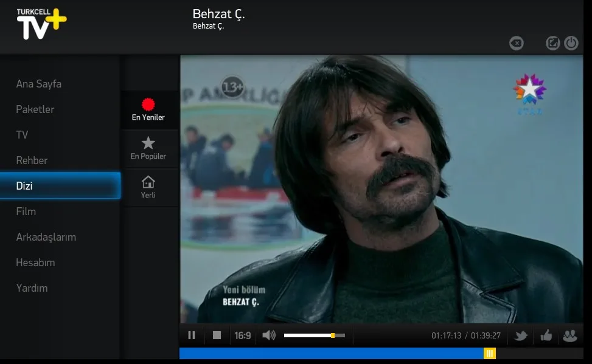Screen dimensions: 592x364
Task: Click the 01:39:27 total duration text
Action: pos(486,335)
